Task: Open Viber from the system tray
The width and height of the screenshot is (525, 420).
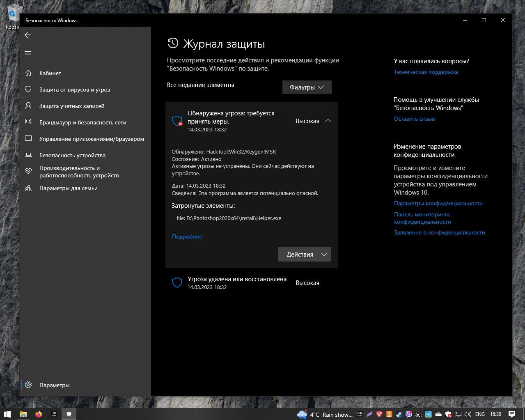Action: [x=409, y=414]
